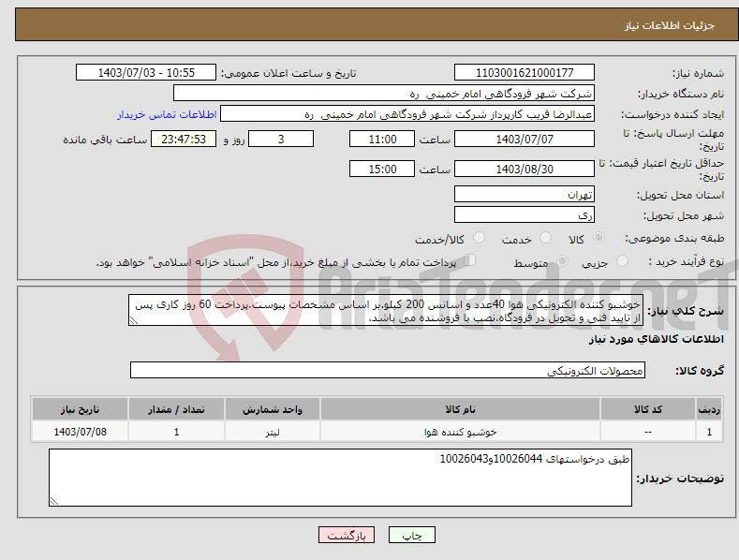Image resolution: width=739 pixels, height=560 pixels.
Task: Select the خدمت radio button
Action: (x=545, y=238)
